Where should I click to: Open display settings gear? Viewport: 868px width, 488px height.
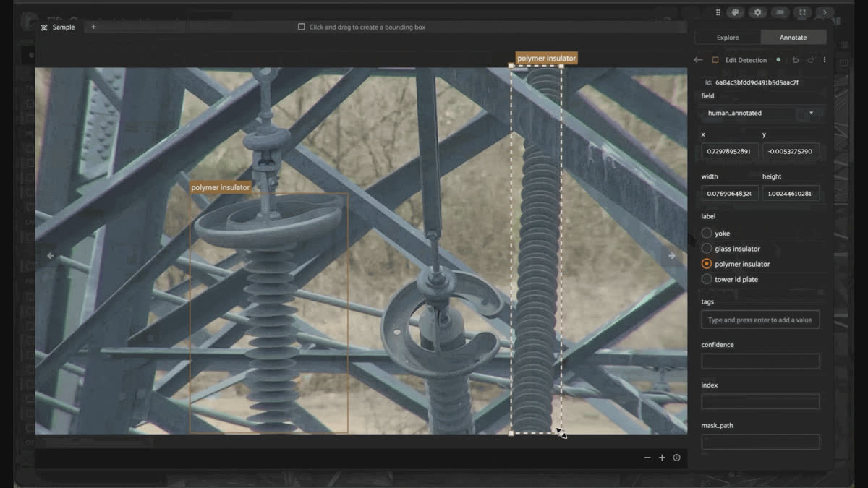pyautogui.click(x=757, y=12)
